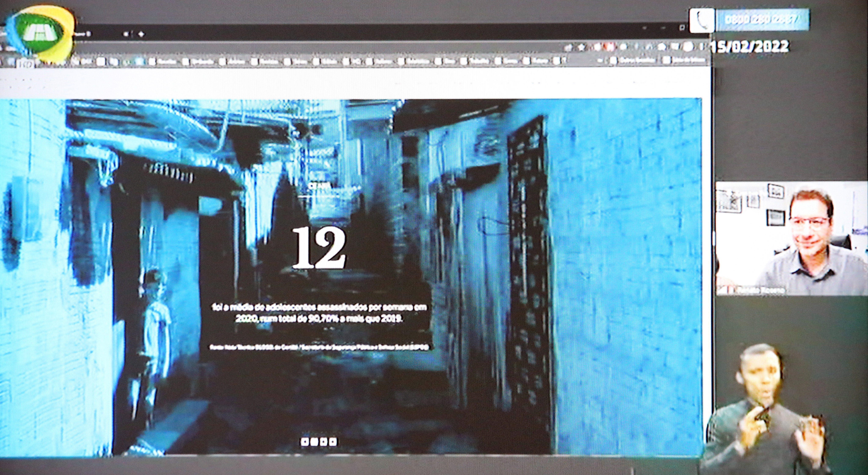Click the bookmark star icon in address bar
Viewport: 868px width, 475px height.
(582, 47)
